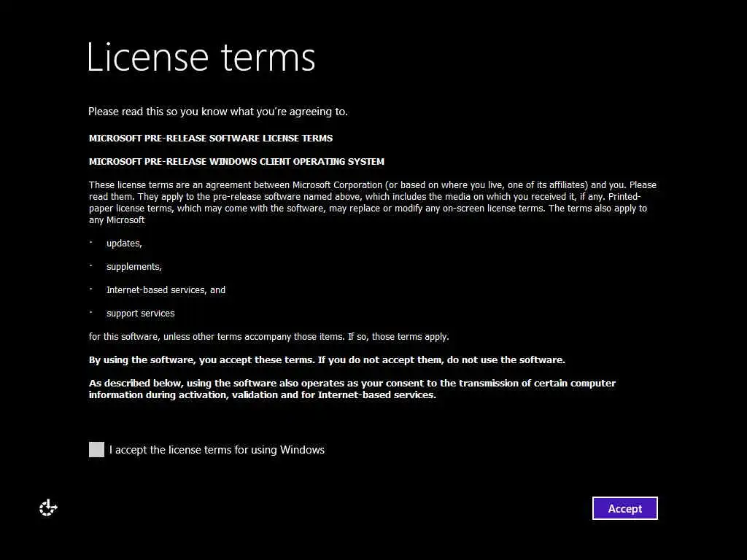747x560 pixels.
Task: Click "for this software, unless other terms" line
Action: click(268, 337)
